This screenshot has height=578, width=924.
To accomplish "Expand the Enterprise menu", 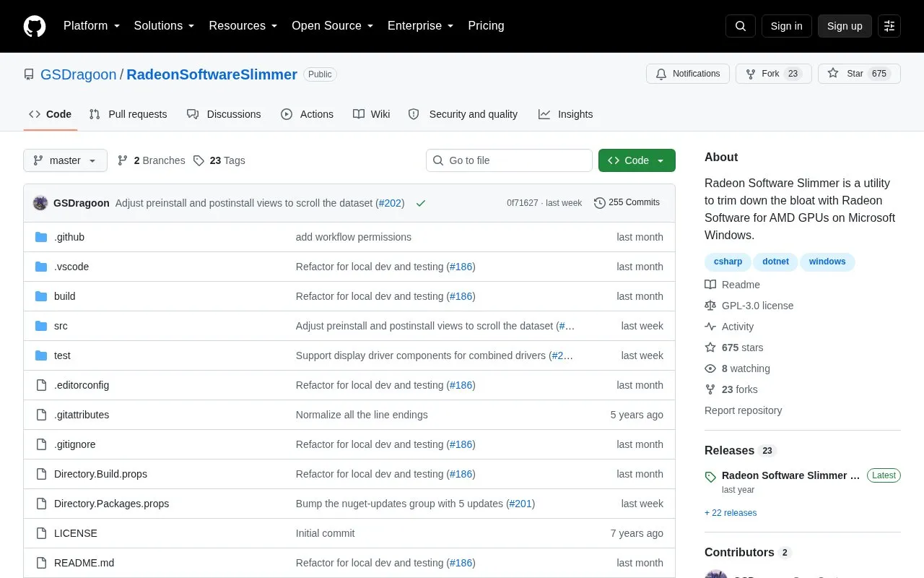I will 421,26.
